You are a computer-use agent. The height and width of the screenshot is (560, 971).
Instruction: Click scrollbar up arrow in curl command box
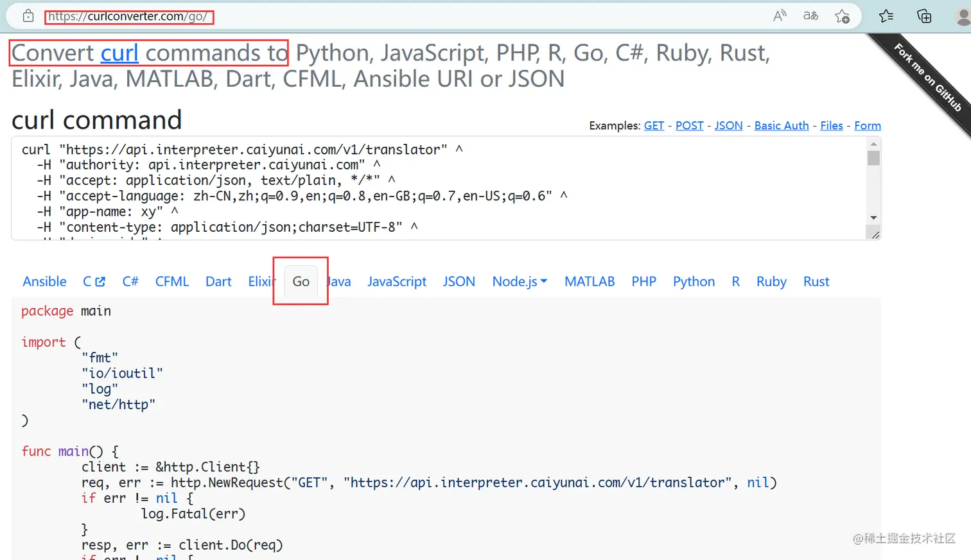[873, 144]
